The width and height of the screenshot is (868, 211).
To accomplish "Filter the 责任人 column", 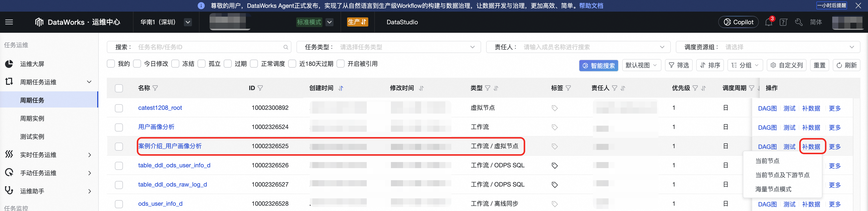I will [x=615, y=88].
